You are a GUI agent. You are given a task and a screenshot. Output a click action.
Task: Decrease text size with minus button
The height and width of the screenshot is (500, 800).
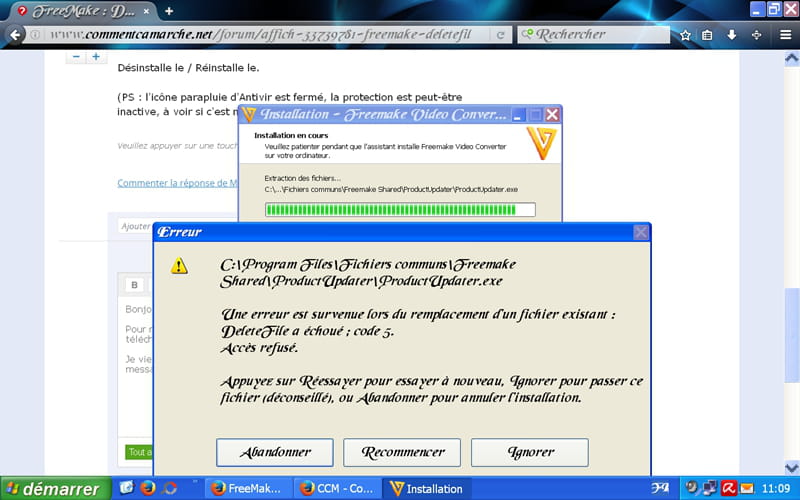pyautogui.click(x=76, y=57)
